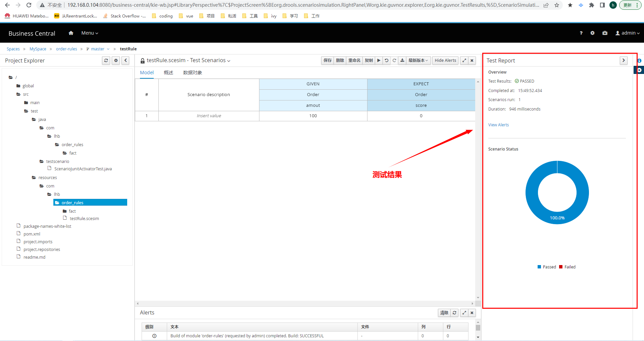Click the 保存 save button
This screenshot has height=341, width=644.
point(328,60)
